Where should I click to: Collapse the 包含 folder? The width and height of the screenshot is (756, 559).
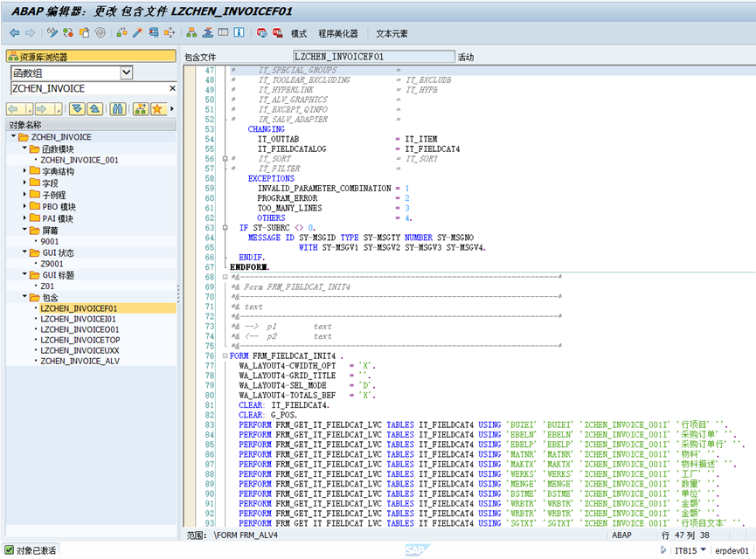click(x=24, y=296)
